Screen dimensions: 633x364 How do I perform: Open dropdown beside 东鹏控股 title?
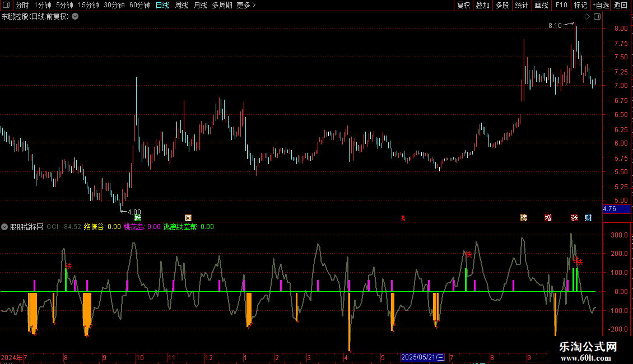click(75, 17)
